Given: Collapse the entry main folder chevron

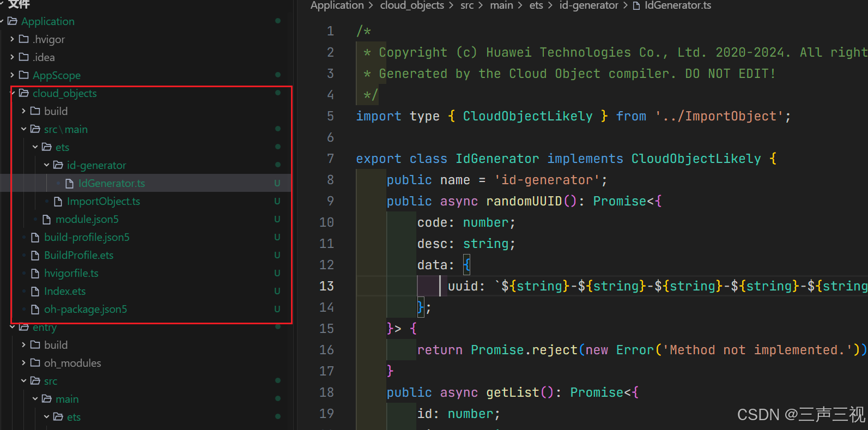Looking at the screenshot, I should [x=35, y=399].
